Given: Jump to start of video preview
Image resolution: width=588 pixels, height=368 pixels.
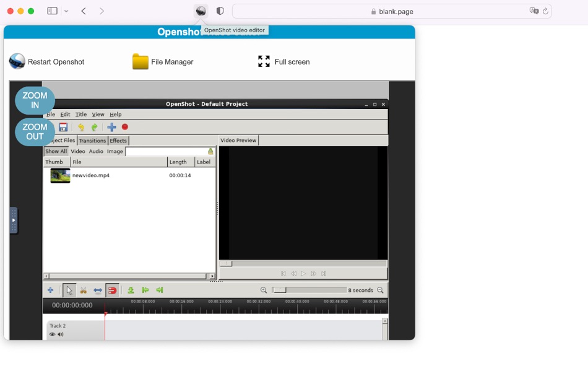Looking at the screenshot, I should coord(283,274).
